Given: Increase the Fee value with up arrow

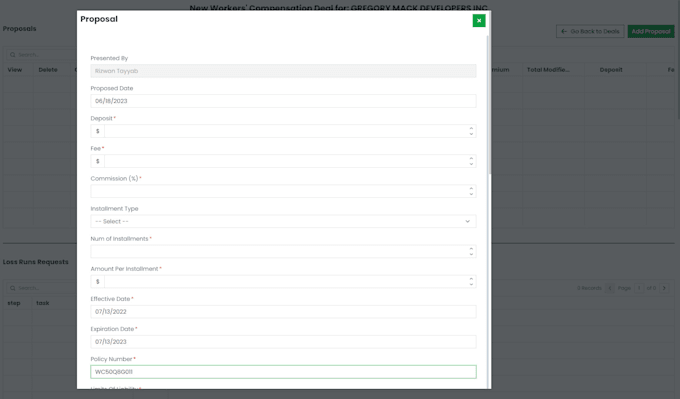Looking at the screenshot, I should pos(471,158).
